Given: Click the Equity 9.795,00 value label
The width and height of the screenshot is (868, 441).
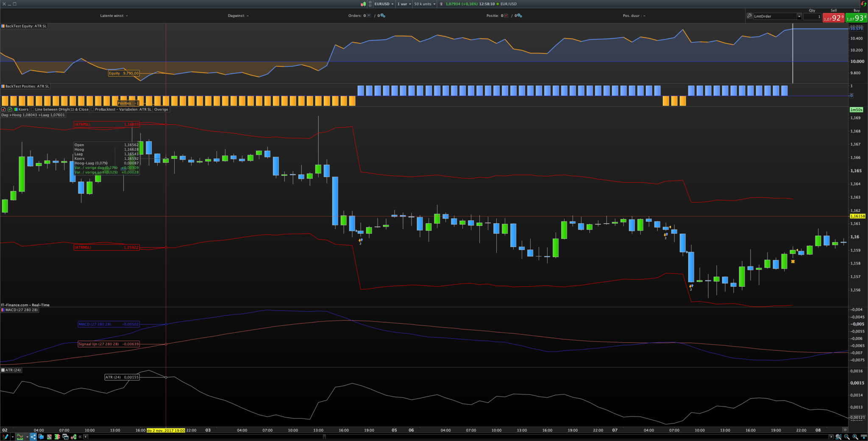Looking at the screenshot, I should [x=124, y=73].
